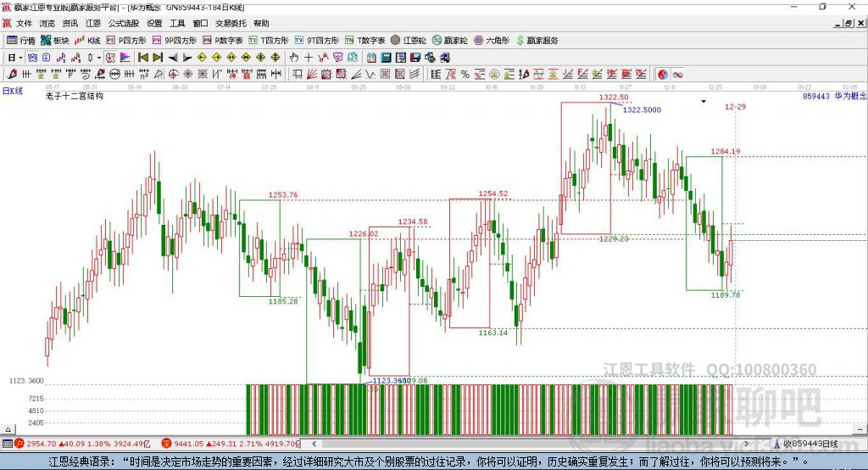Click the 1284.19 price level label
The height and width of the screenshot is (470, 868).
tap(726, 151)
